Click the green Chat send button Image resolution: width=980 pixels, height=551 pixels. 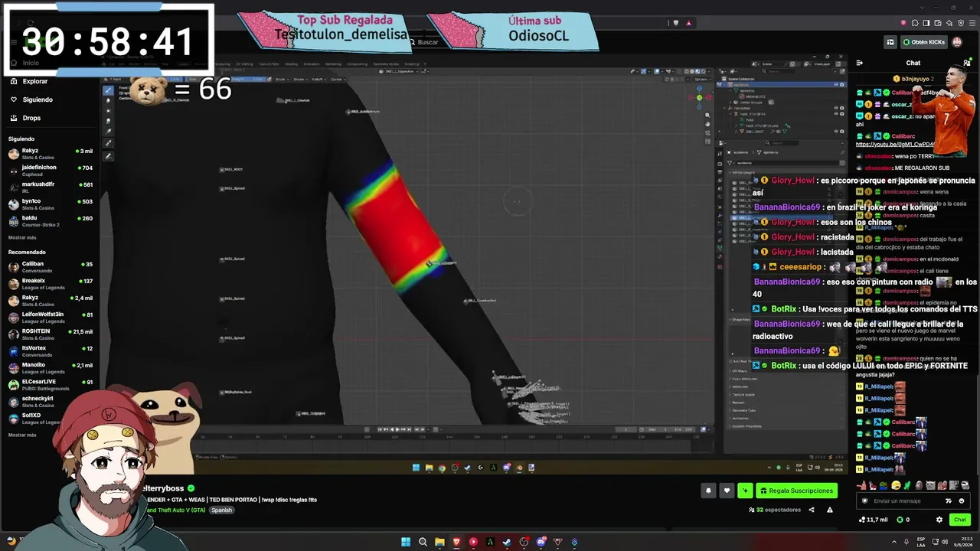[959, 520]
